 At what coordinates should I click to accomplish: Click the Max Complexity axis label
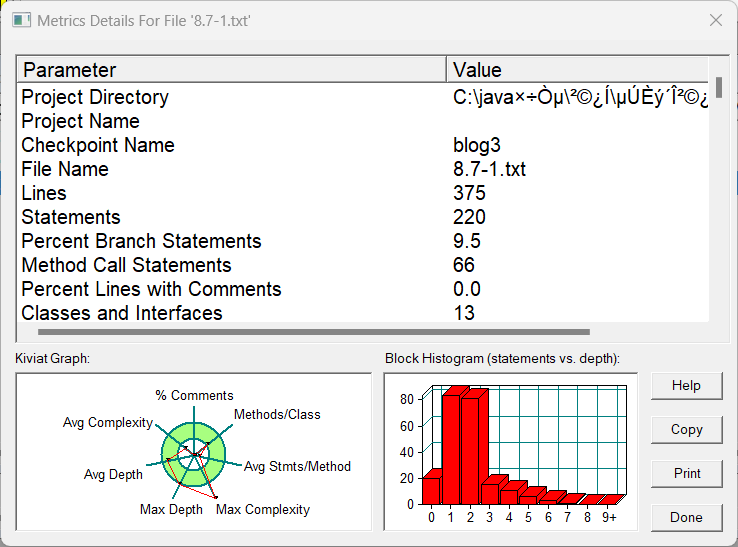pos(263,509)
